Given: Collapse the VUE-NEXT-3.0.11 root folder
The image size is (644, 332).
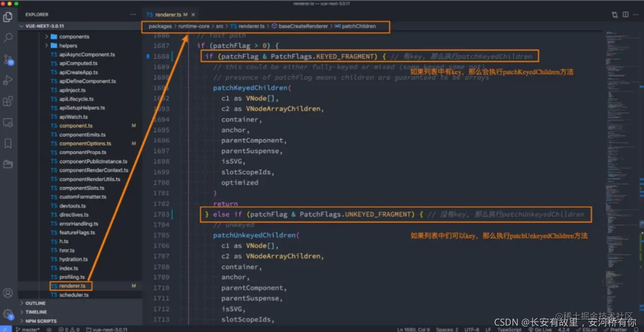Looking at the screenshot, I should [80, 26].
